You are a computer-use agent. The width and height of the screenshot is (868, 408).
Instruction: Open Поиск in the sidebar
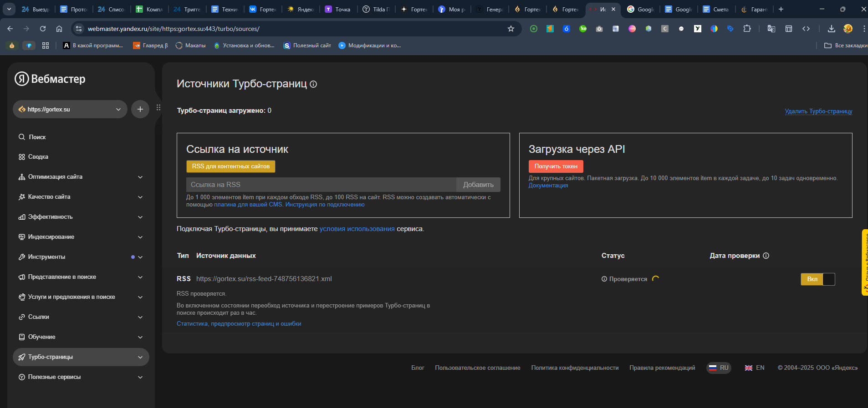(81, 137)
